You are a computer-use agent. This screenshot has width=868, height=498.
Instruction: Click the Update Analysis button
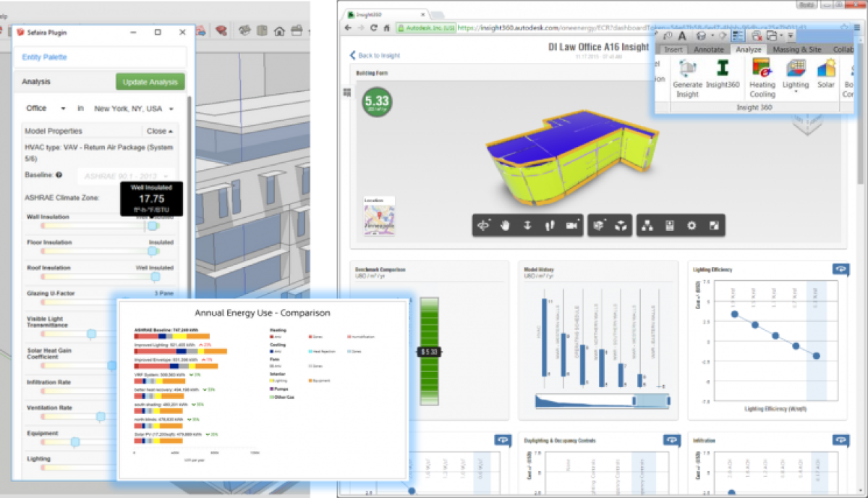pos(150,82)
